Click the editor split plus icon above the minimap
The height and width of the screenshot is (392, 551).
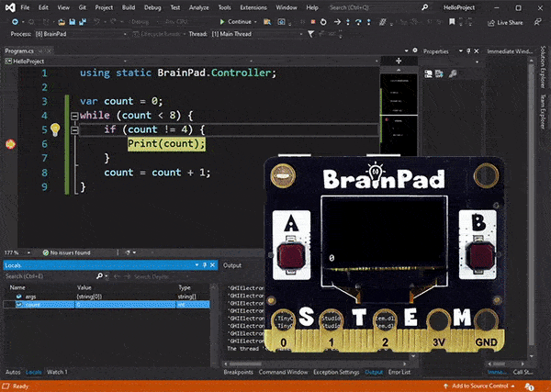click(x=399, y=62)
